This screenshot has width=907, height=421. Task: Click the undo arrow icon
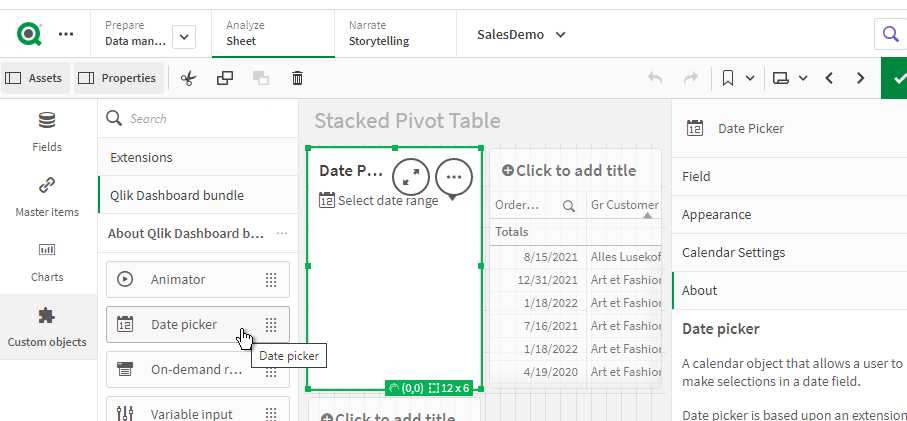point(655,78)
